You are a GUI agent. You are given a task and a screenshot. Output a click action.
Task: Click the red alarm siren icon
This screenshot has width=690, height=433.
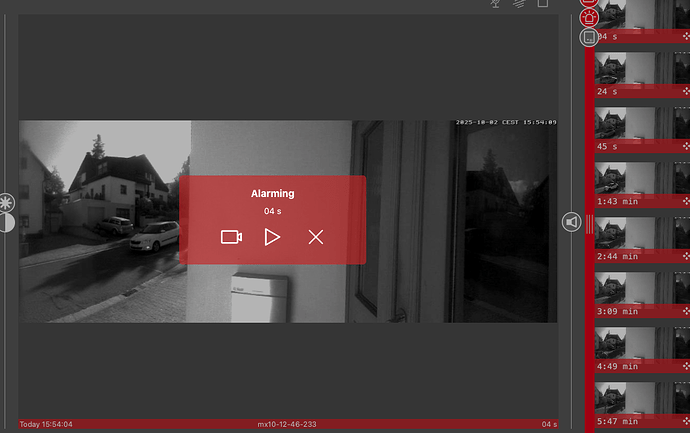click(x=589, y=18)
